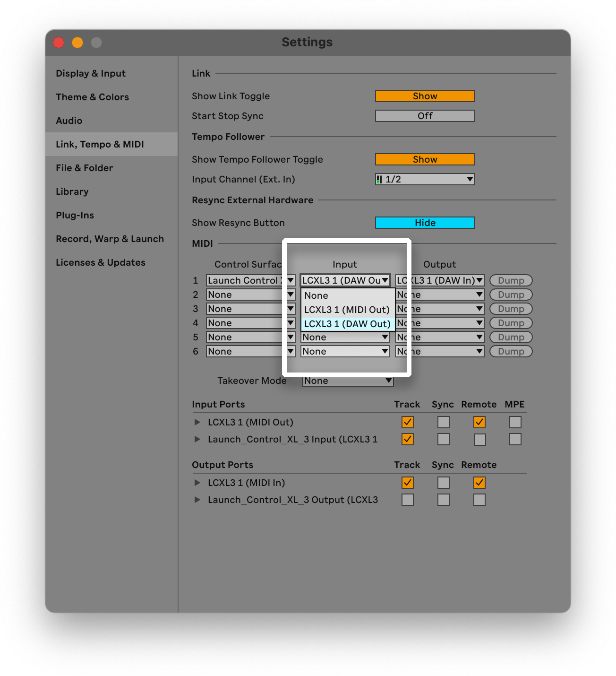This screenshot has height=676, width=616.
Task: Expand the LCXL3 1 (MIDI Out) input port
Action: coord(197,422)
